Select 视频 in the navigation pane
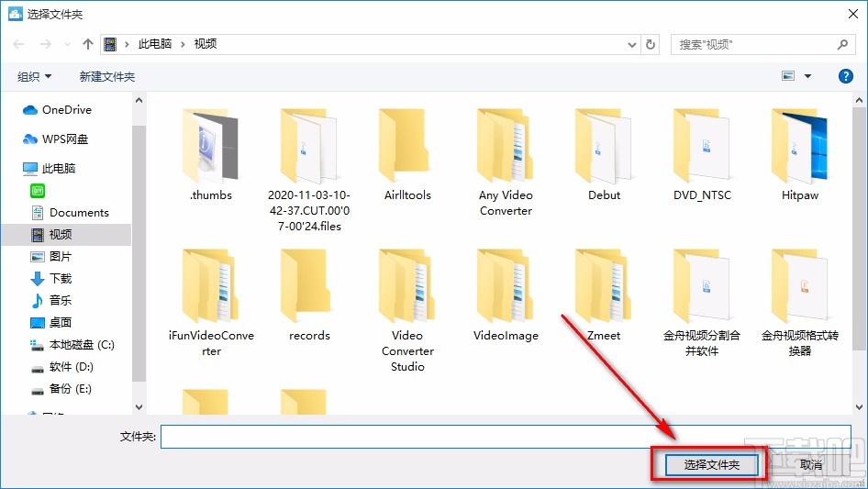The width and height of the screenshot is (868, 489). (x=66, y=235)
